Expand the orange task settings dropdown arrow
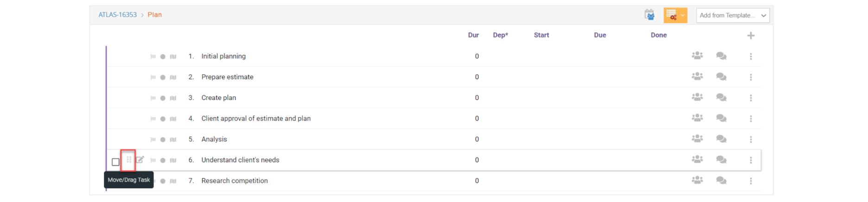The width and height of the screenshot is (868, 202). pos(683,15)
